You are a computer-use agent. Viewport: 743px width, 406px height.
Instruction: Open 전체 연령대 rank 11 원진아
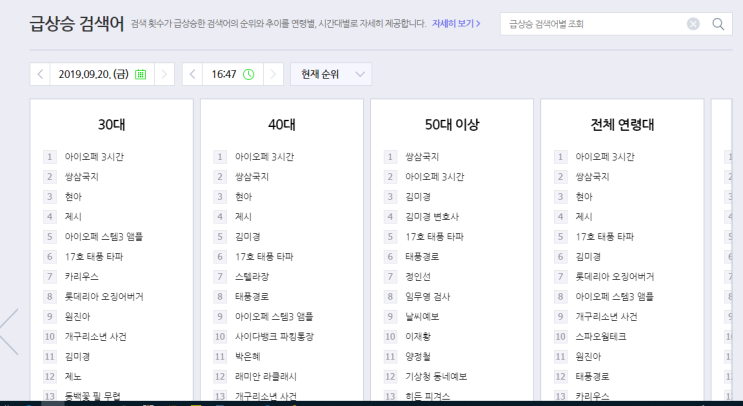pos(588,356)
